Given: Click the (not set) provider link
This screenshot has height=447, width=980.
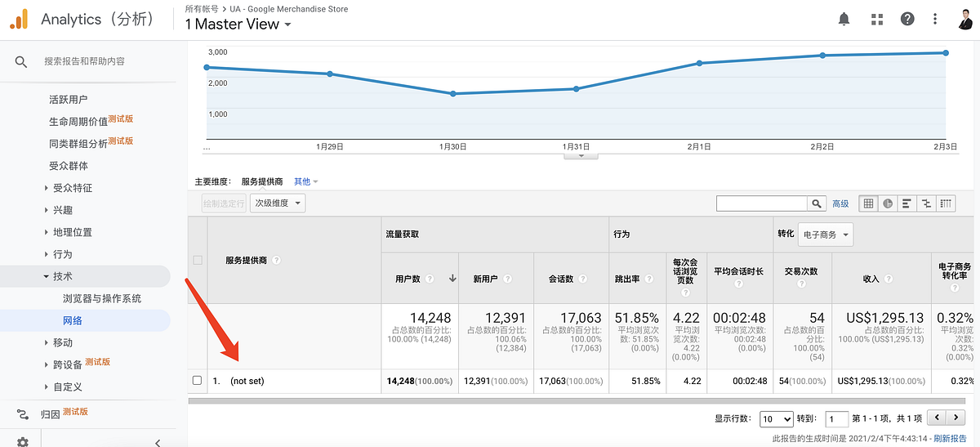Looking at the screenshot, I should [x=247, y=381].
